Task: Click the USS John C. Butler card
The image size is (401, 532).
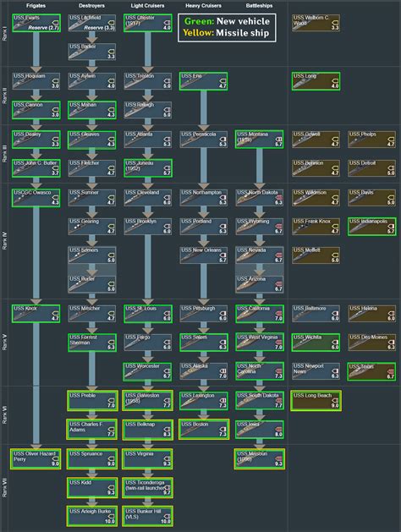Action: tap(36, 168)
